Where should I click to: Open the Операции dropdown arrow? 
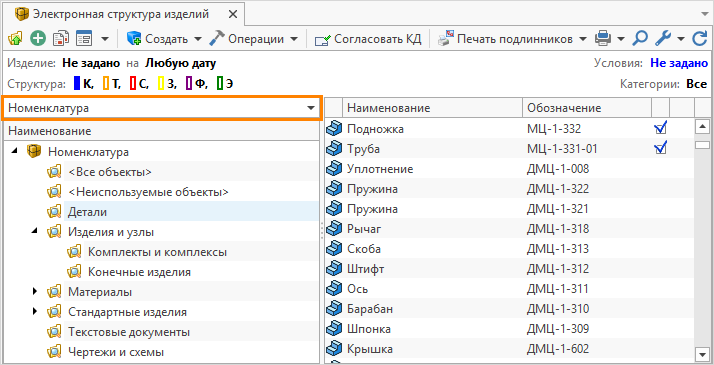pyautogui.click(x=294, y=39)
